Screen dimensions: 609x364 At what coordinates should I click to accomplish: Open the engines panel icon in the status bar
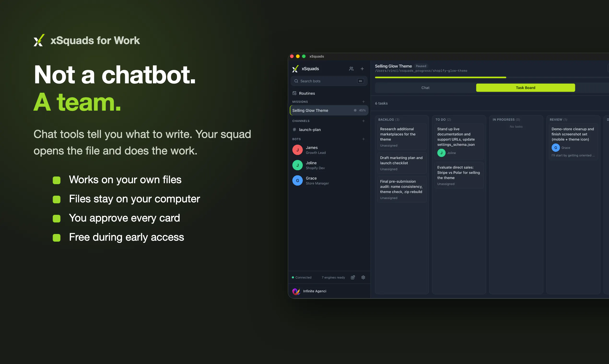coord(353,277)
